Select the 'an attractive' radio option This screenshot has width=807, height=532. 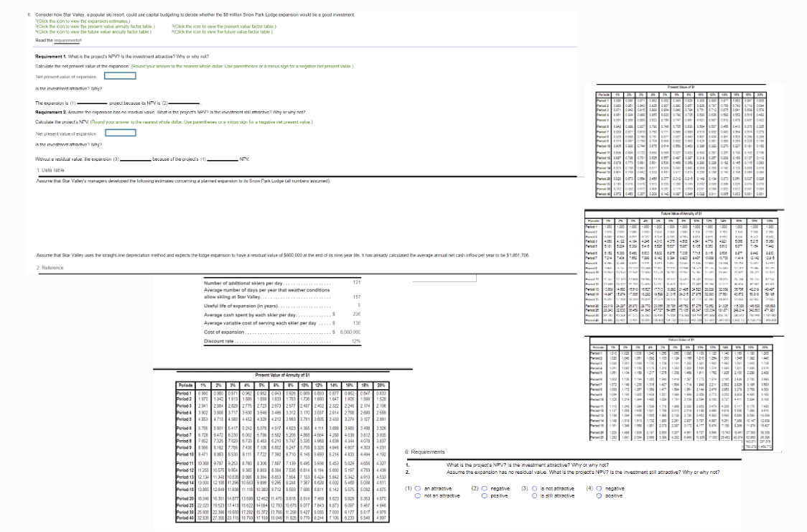point(418,489)
